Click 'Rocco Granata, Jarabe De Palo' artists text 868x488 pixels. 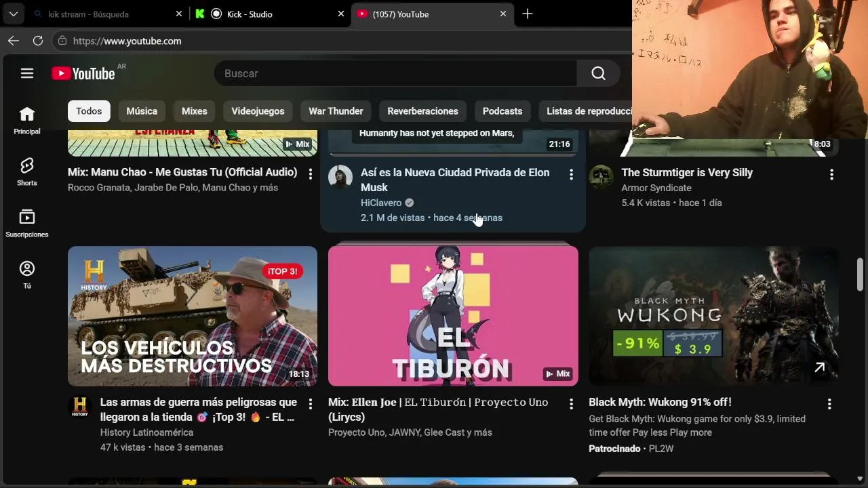point(173,188)
